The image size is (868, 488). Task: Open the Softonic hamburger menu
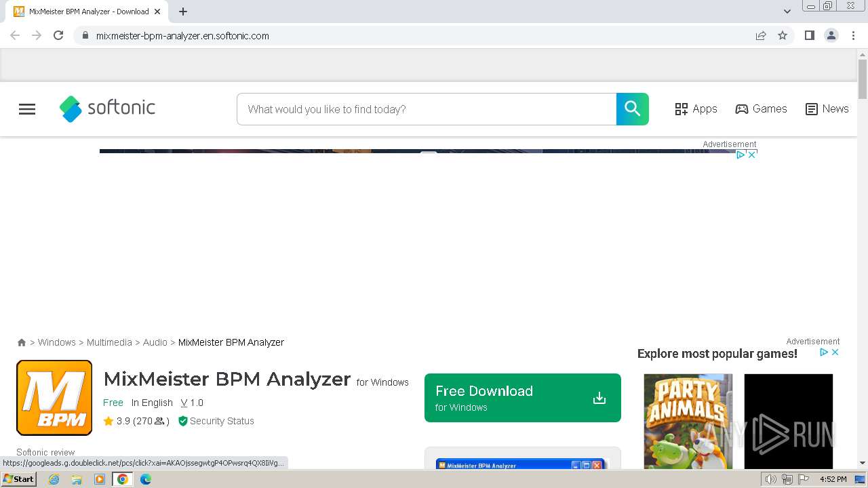[x=27, y=109]
